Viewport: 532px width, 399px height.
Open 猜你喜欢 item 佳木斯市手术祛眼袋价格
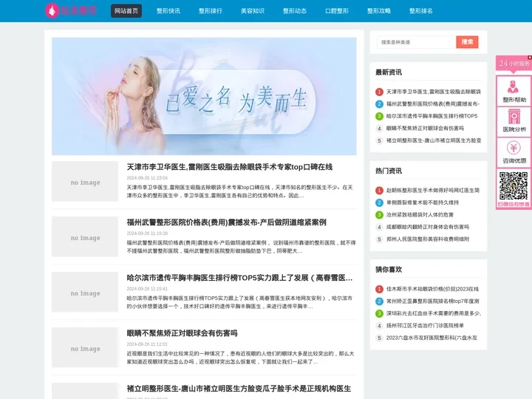pyautogui.click(x=432, y=289)
